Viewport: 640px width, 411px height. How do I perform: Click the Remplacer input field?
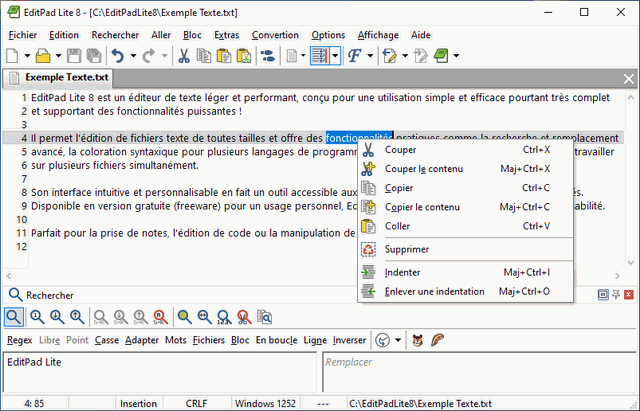(x=479, y=372)
